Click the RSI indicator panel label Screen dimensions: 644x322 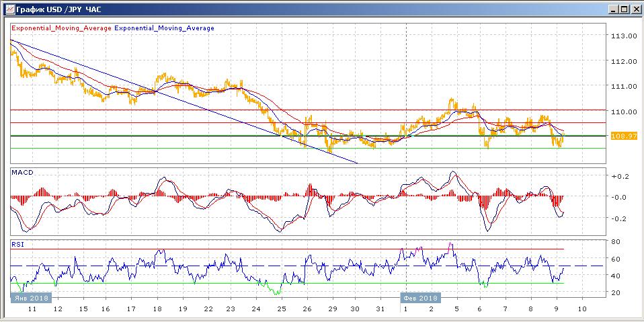17,245
